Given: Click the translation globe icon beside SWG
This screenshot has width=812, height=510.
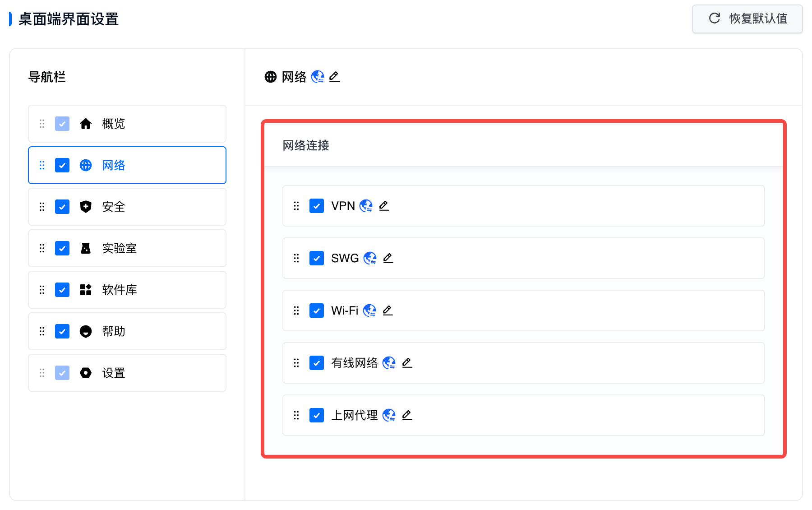Looking at the screenshot, I should [x=370, y=258].
